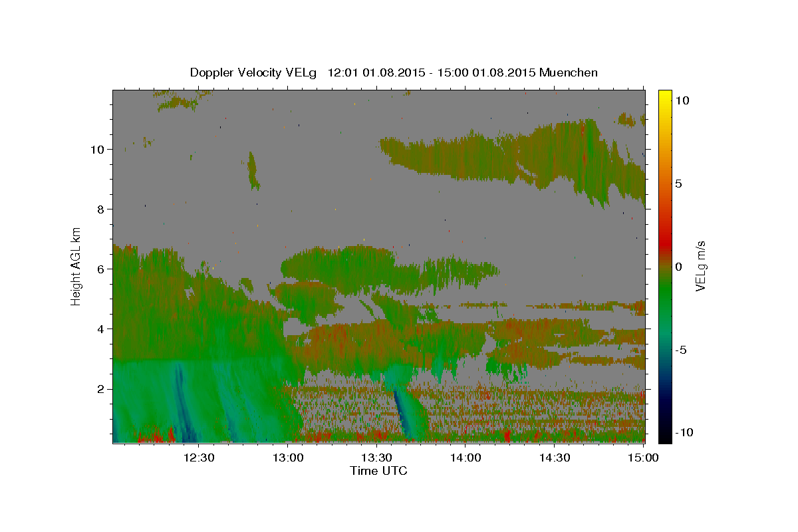
Task: Click the colorbar label '10' at top
Action: [x=682, y=100]
